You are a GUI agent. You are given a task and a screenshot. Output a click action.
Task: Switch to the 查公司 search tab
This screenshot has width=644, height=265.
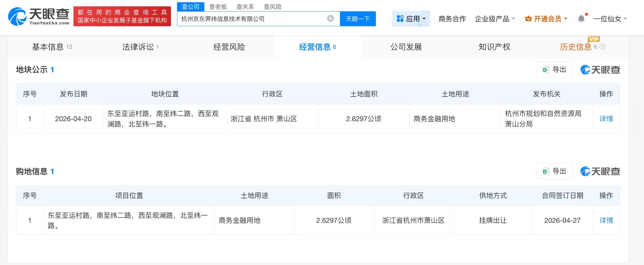[x=191, y=7]
